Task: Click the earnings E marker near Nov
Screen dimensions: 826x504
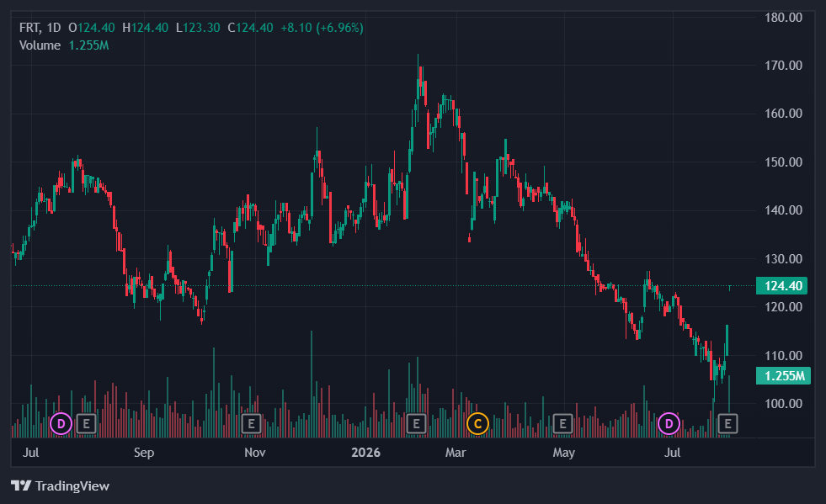Action: [251, 423]
